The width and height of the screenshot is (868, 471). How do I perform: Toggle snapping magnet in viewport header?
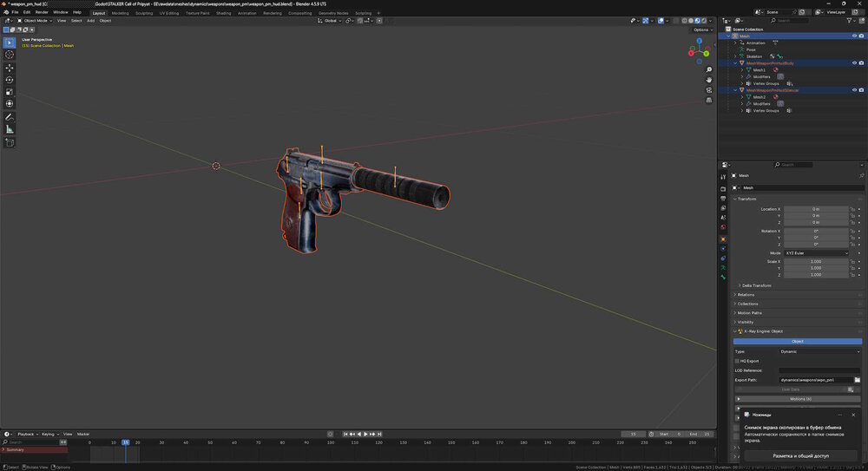pos(360,21)
